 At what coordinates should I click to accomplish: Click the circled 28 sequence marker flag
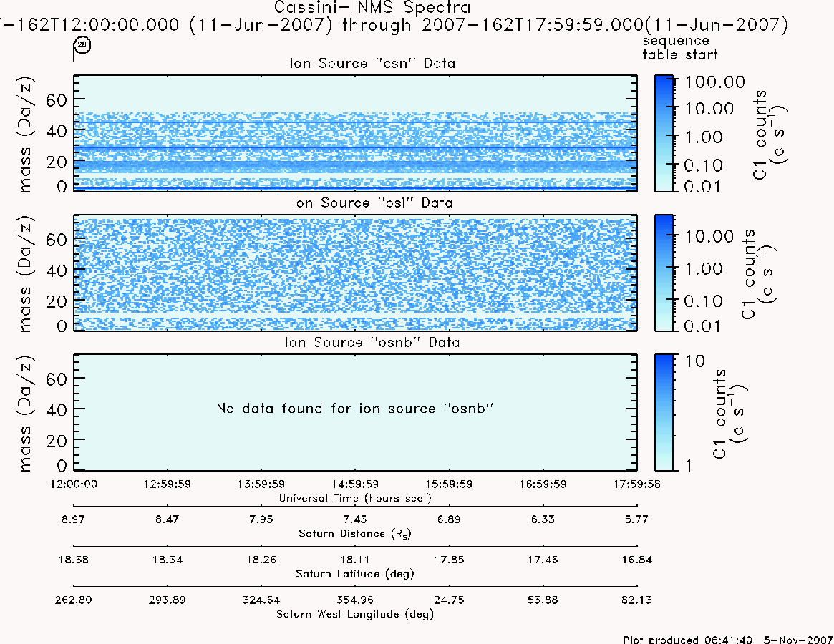82,45
